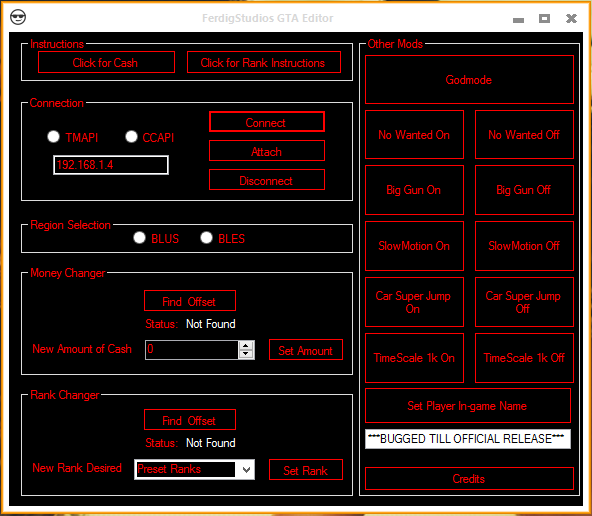Increase cash amount with up arrow

(246, 345)
